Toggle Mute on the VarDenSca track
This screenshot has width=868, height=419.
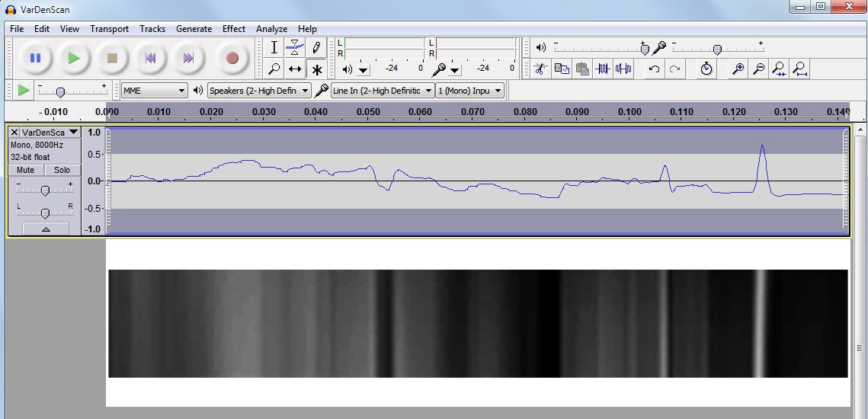(27, 170)
